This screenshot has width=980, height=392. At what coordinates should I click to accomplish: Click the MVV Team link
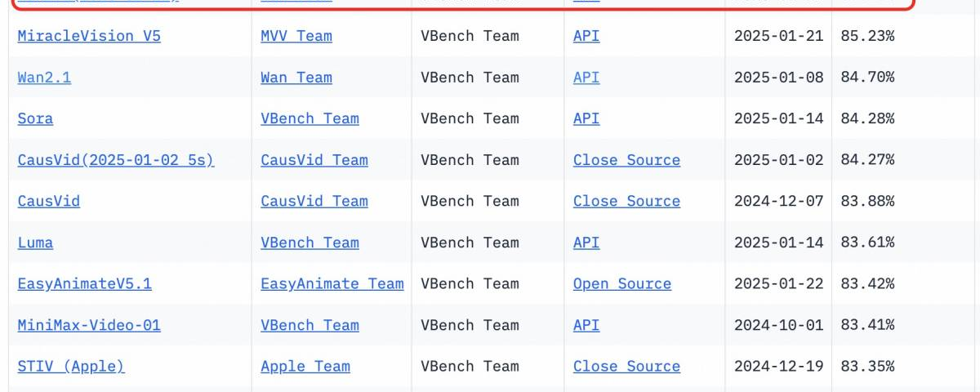click(x=296, y=36)
